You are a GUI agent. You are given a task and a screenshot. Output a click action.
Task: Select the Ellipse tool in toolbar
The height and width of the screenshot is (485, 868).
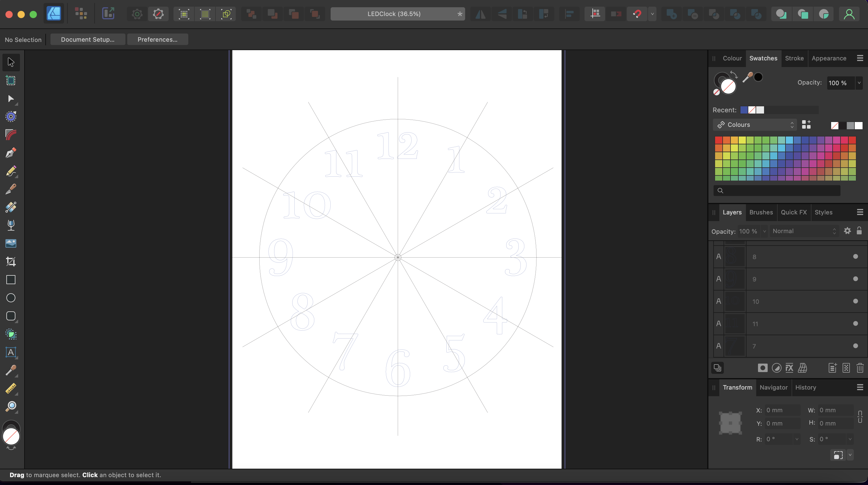[x=11, y=298]
